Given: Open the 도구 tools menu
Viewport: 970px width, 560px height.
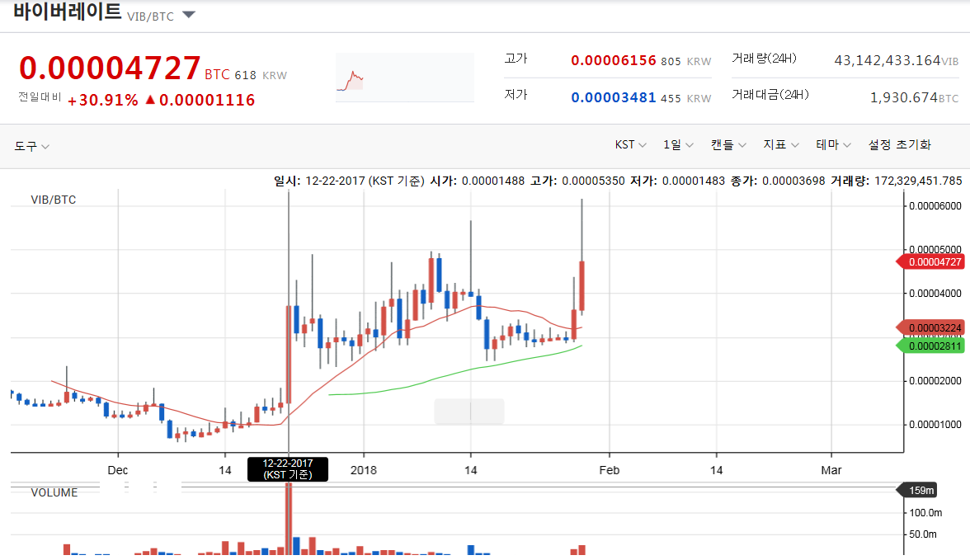Looking at the screenshot, I should (31, 145).
